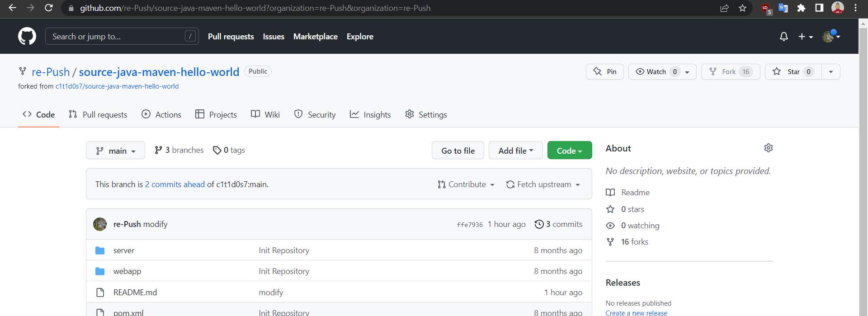The height and width of the screenshot is (316, 868).
Task: Open the Security tab
Action: [315, 115]
